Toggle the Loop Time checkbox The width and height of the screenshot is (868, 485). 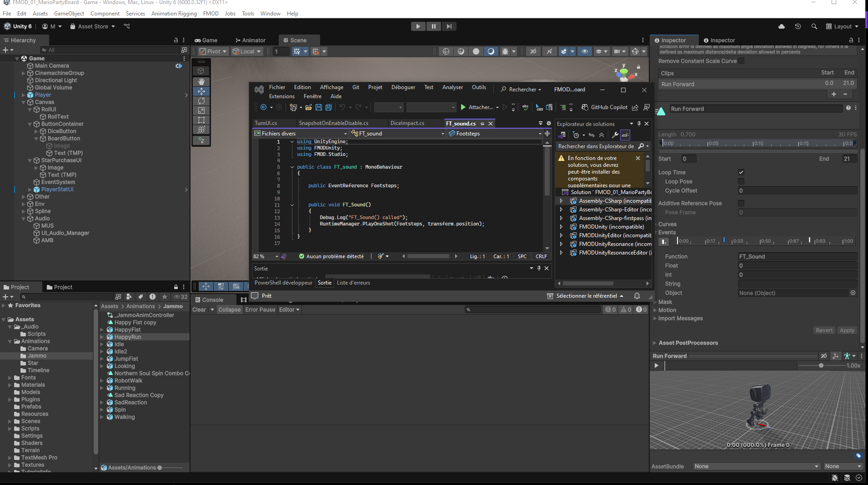coord(741,172)
